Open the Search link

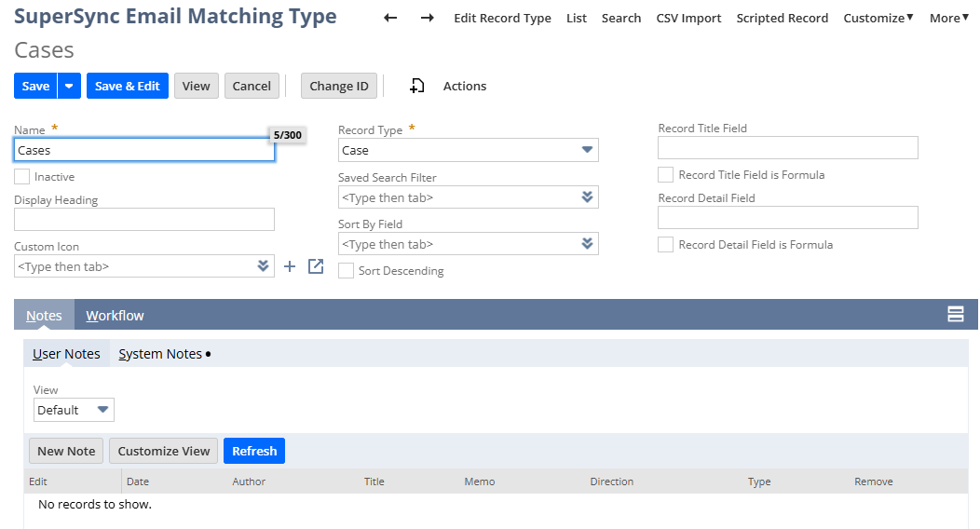pos(621,18)
